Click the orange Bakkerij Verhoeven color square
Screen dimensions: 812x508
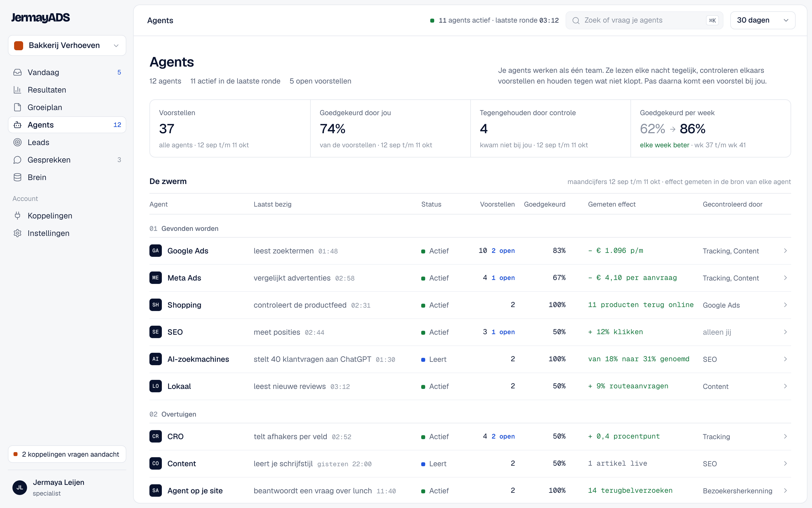(19, 45)
